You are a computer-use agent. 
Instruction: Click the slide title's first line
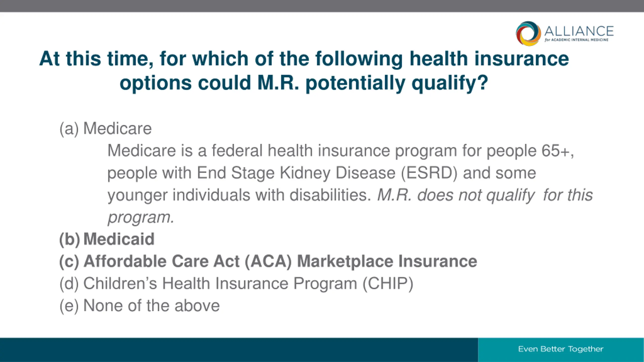tap(304, 59)
